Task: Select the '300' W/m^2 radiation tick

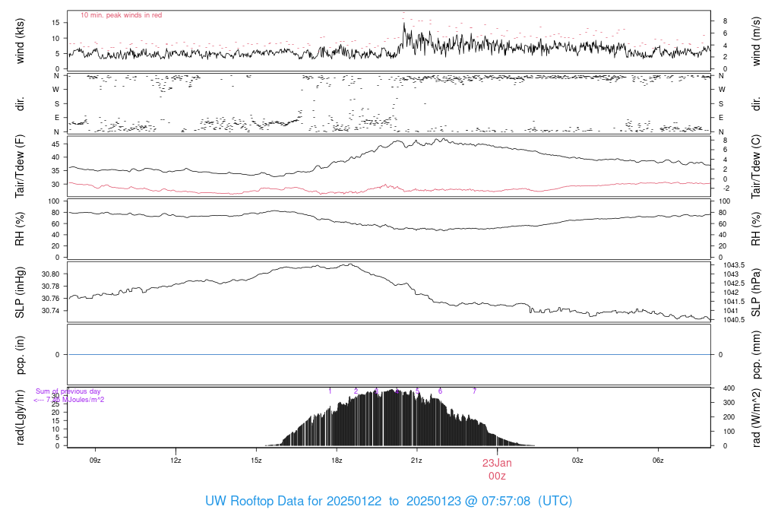Action: click(729, 403)
